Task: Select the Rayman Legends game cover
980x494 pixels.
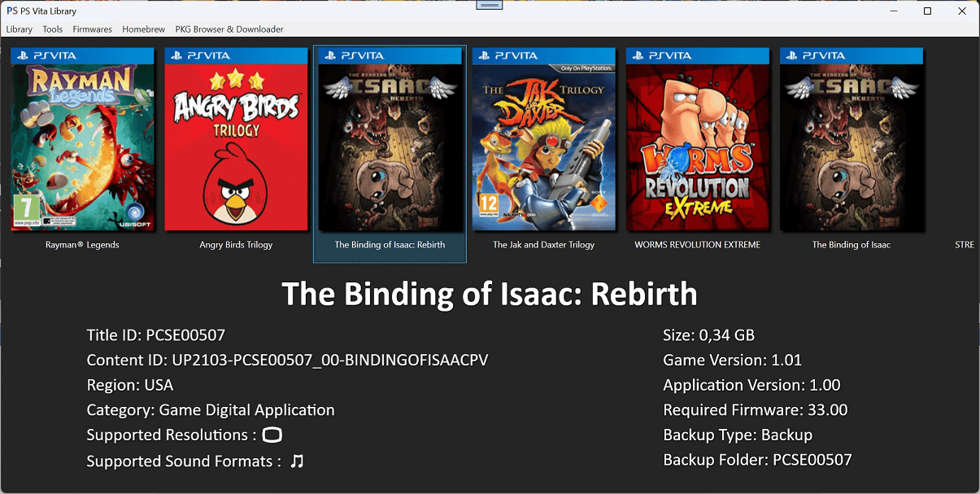Action: [x=82, y=139]
